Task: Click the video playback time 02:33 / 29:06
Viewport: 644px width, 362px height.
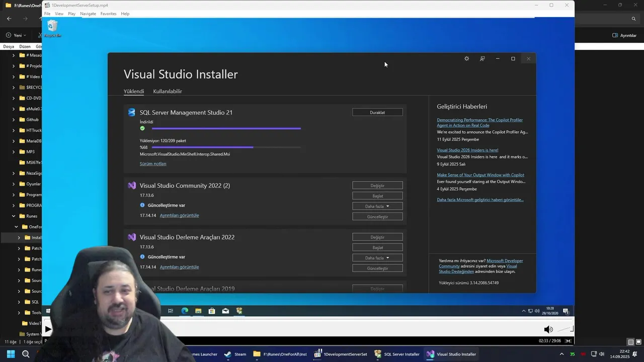Action: [x=550, y=341]
